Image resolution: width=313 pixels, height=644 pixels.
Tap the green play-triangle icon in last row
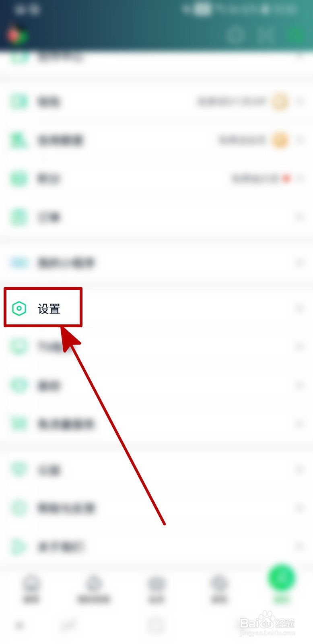point(18,547)
